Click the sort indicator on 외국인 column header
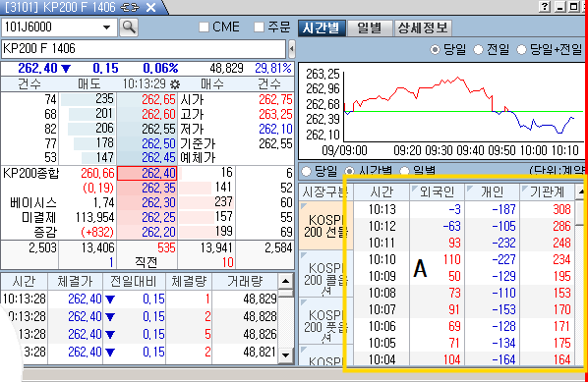The width and height of the screenshot is (588, 382). (414, 188)
